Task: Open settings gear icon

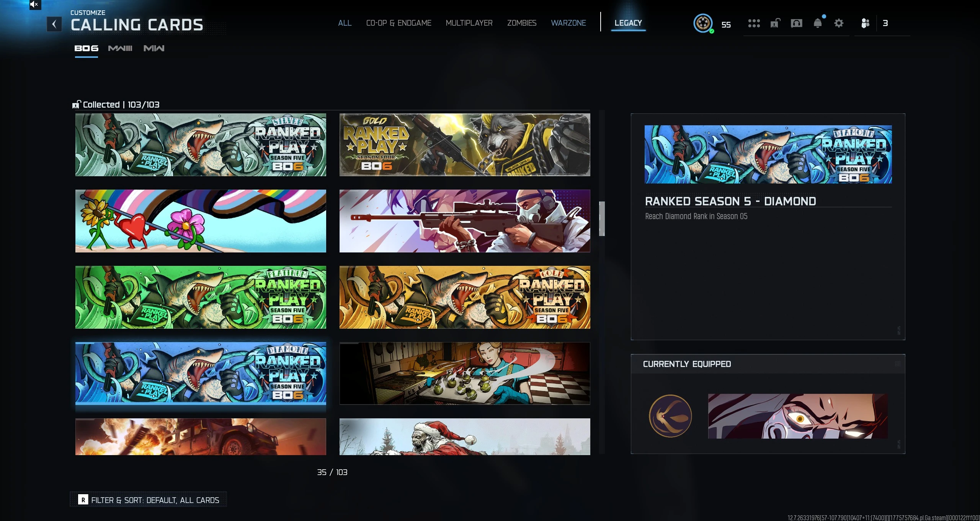Action: point(839,24)
